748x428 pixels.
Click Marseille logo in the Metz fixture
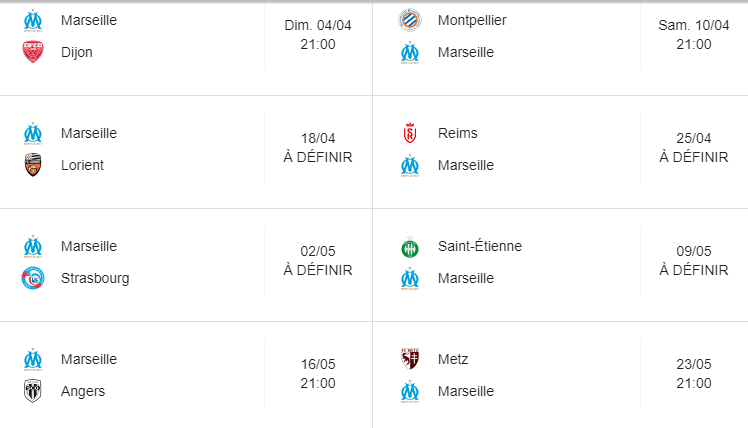click(x=410, y=392)
